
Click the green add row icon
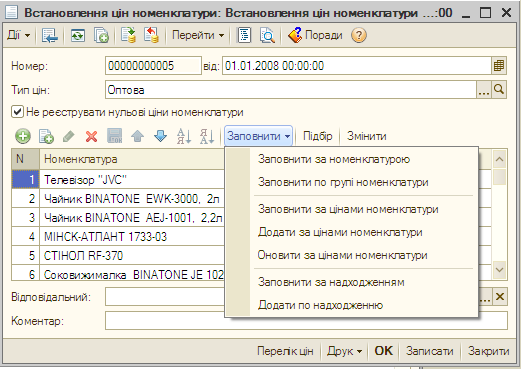(23, 136)
